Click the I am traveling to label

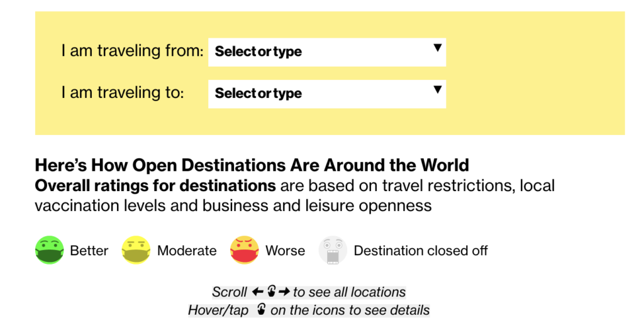(x=123, y=93)
